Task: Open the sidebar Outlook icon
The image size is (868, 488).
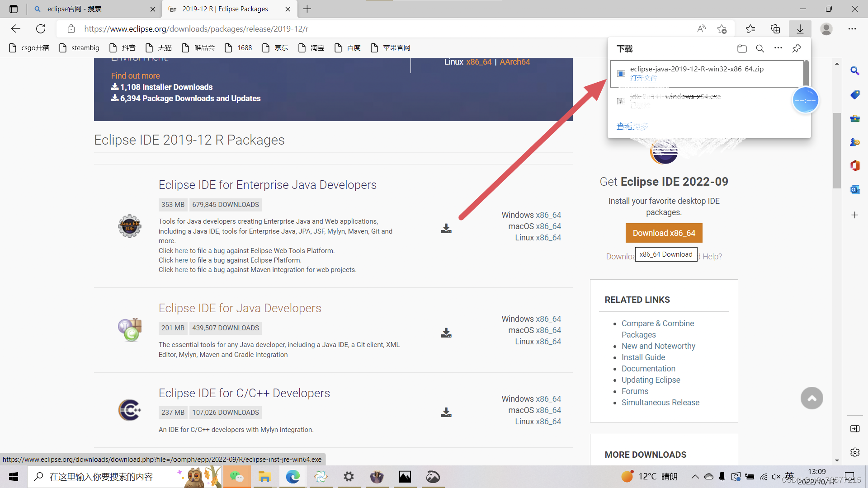Action: click(855, 189)
